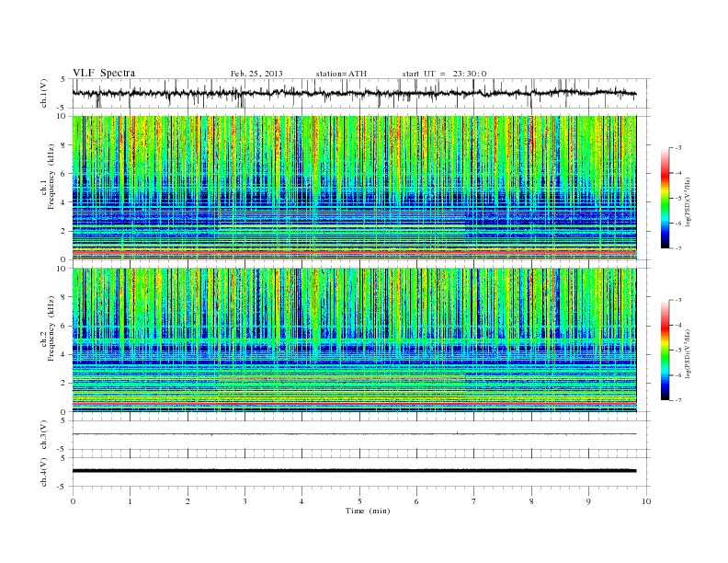This screenshot has width=728, height=563.
Task: Click the 'start UT = 23:30:0' label
Action: tap(444, 74)
